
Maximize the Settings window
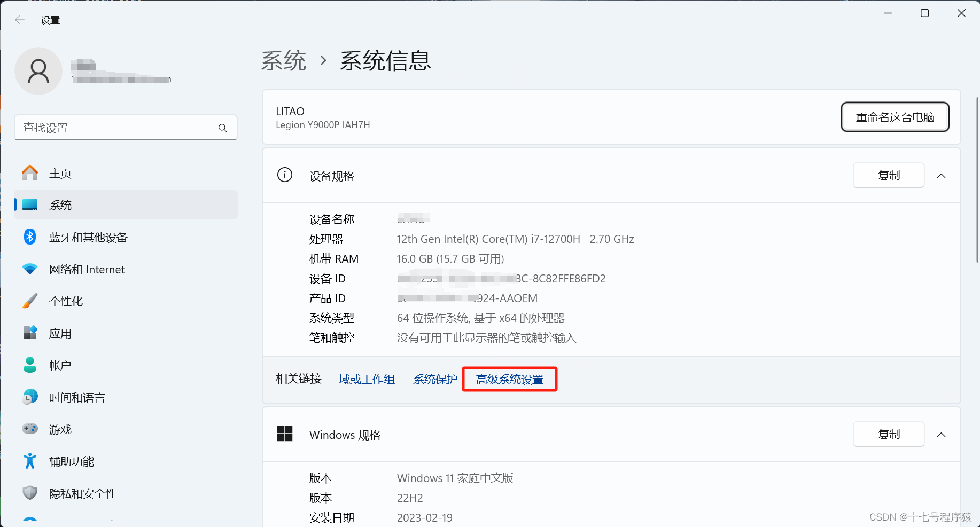click(x=924, y=13)
